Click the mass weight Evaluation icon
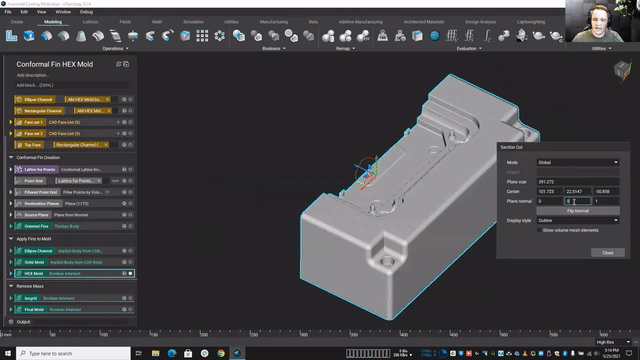The width and height of the screenshot is (640, 360). pyautogui.click(x=382, y=36)
